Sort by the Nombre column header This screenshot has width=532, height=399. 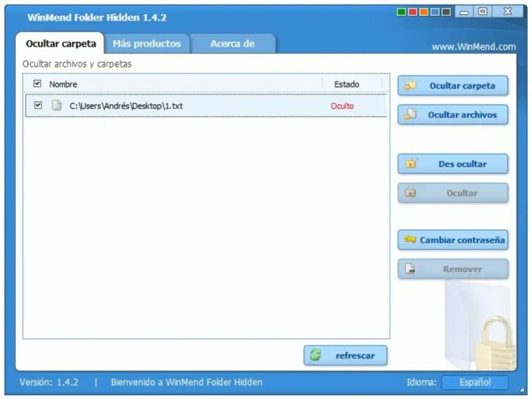[63, 84]
